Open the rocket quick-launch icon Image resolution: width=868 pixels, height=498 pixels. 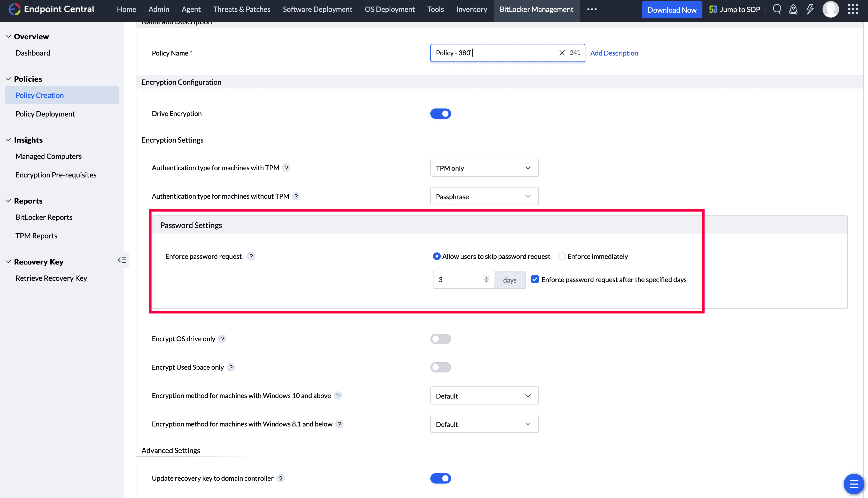793,9
